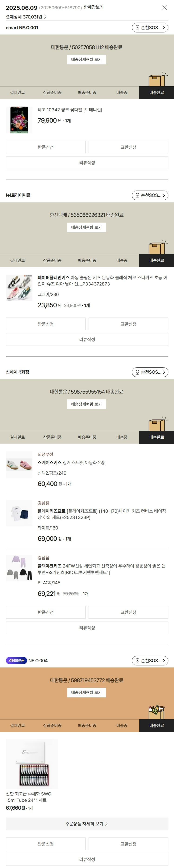Open 블랙야크키즈 sweatsuit product image
Viewport: 174px width, 868px height.
[x=19, y=568]
